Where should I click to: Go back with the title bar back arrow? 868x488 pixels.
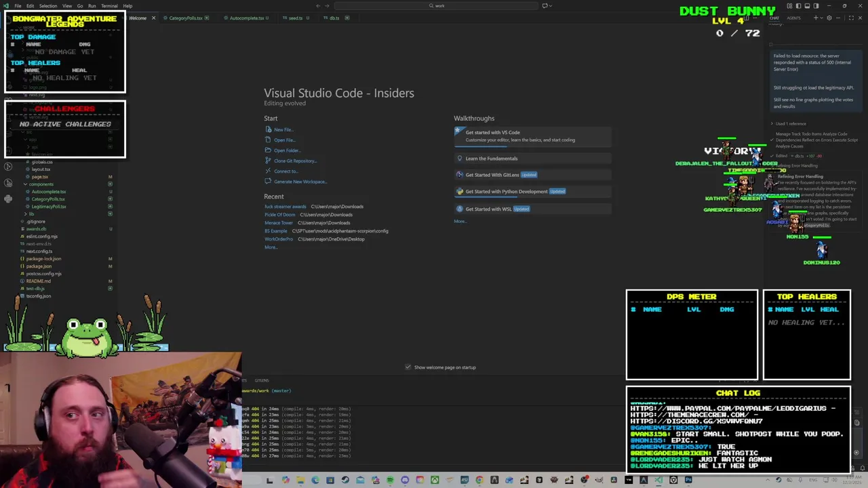coord(318,5)
